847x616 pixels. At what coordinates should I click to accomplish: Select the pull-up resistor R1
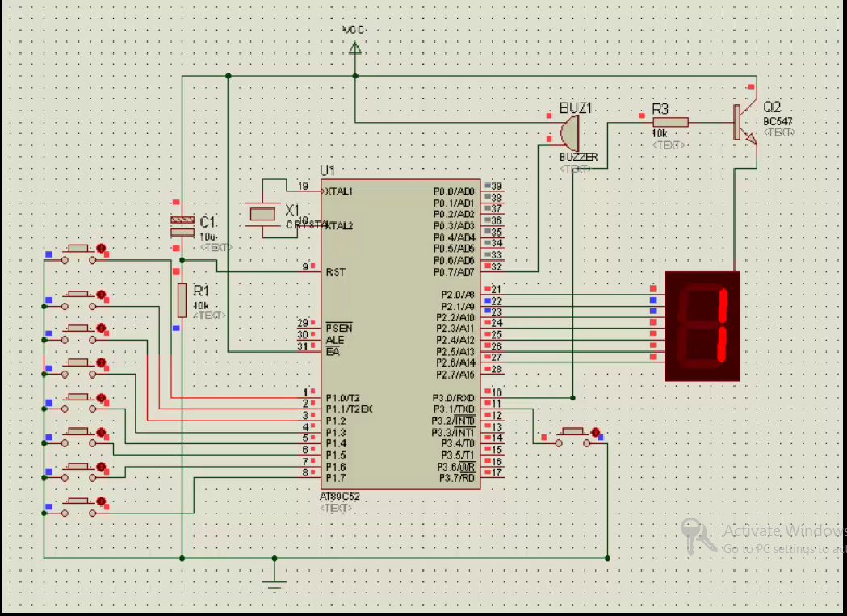[x=181, y=299]
